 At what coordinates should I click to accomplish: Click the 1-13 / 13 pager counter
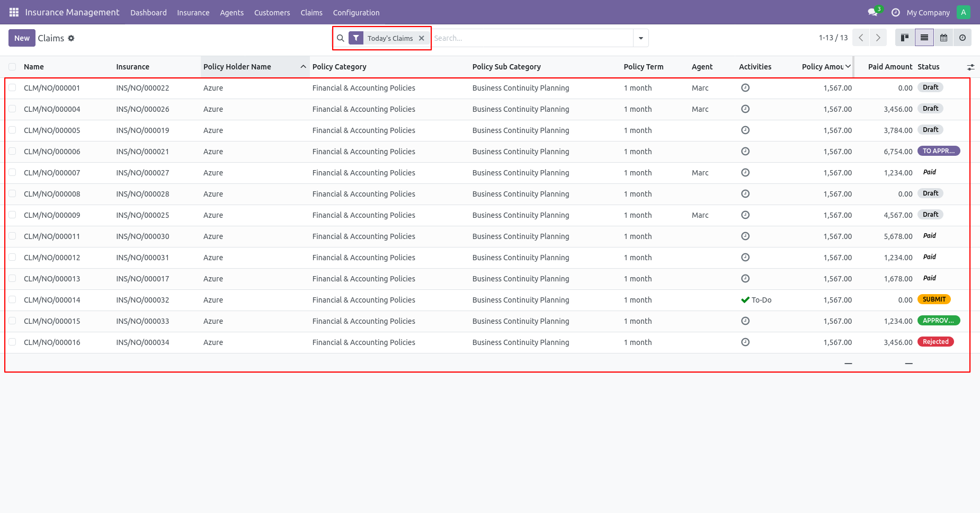pos(833,38)
